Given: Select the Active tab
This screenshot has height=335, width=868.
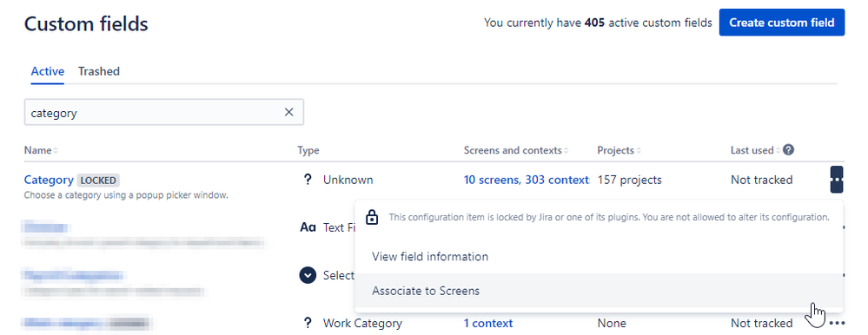Looking at the screenshot, I should point(48,71).
